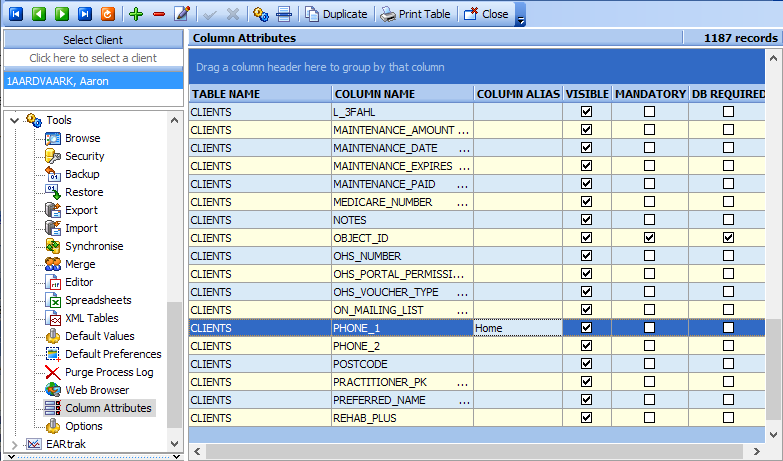Toggle the Mandatory checkbox for OBJECT_ID
Viewport: 783px width, 461px height.
pyautogui.click(x=649, y=237)
